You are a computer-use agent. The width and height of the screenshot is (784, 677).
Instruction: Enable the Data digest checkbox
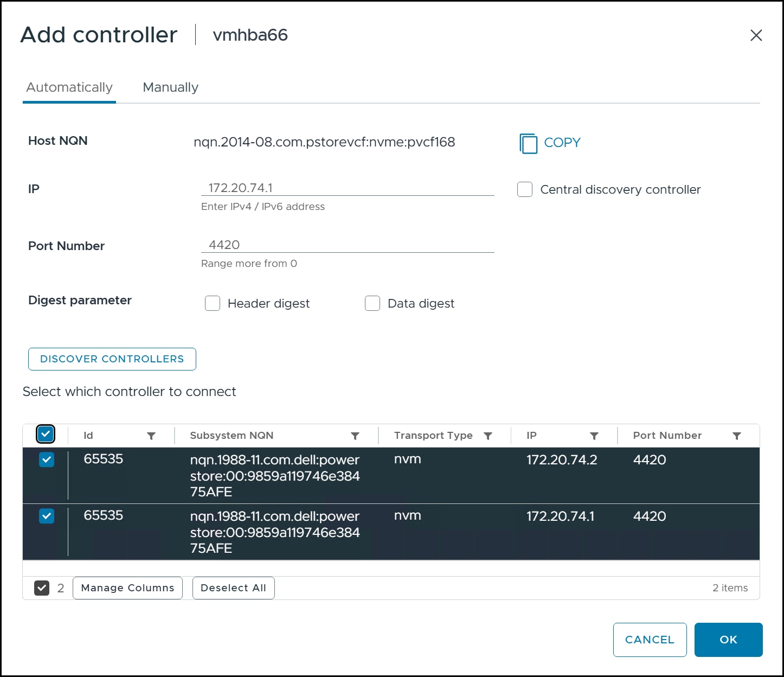pyautogui.click(x=372, y=303)
